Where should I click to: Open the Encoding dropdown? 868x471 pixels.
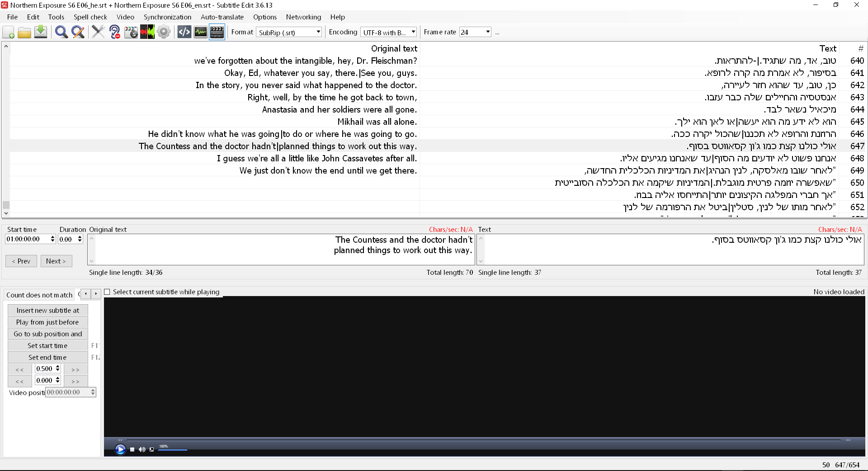coord(413,32)
